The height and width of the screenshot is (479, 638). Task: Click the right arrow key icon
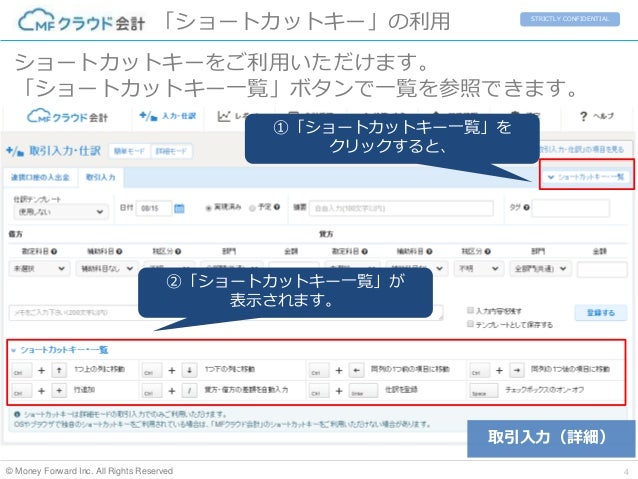(x=517, y=370)
